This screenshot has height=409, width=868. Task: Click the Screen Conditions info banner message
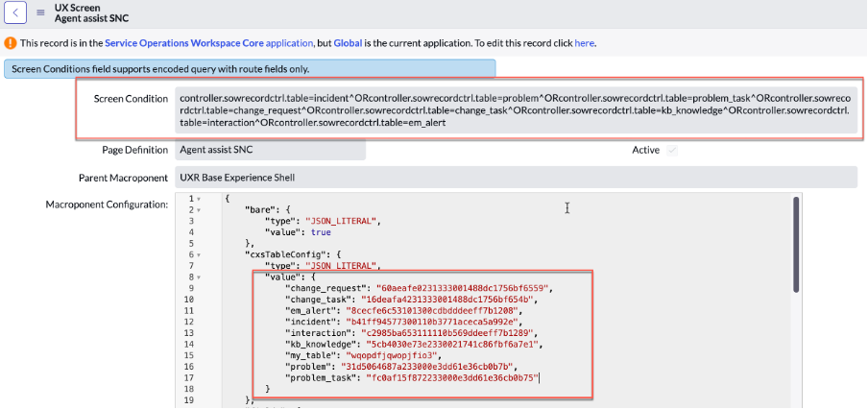pos(250,69)
